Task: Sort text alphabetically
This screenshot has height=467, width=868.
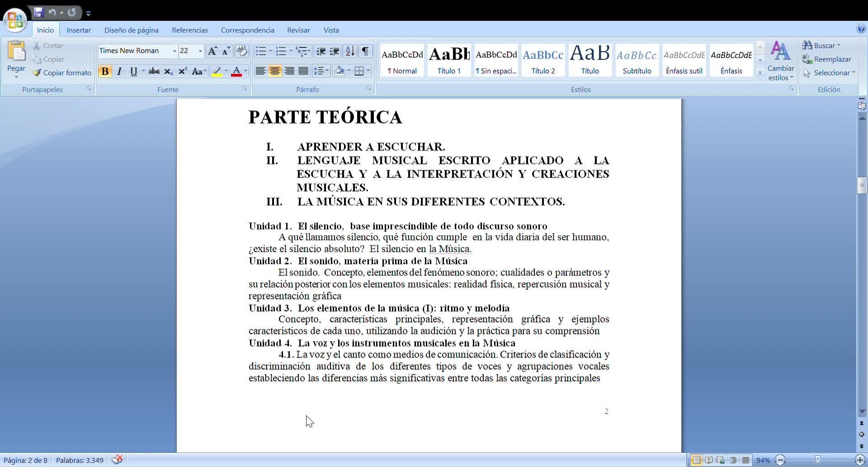Action: pyautogui.click(x=350, y=51)
